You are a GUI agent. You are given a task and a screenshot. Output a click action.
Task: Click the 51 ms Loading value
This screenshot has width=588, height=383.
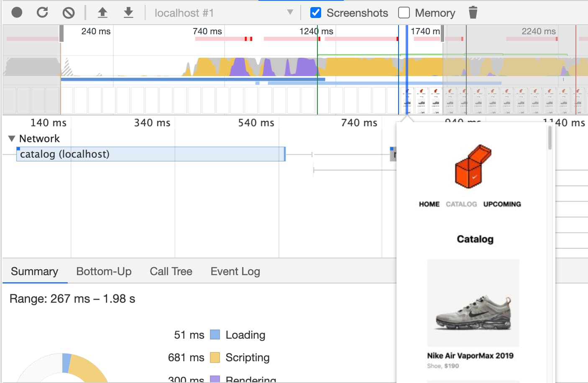189,334
